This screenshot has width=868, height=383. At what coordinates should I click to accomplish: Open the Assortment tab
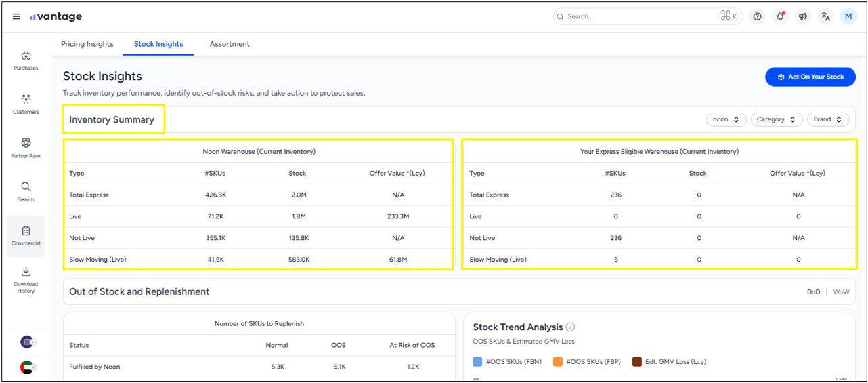click(x=230, y=44)
